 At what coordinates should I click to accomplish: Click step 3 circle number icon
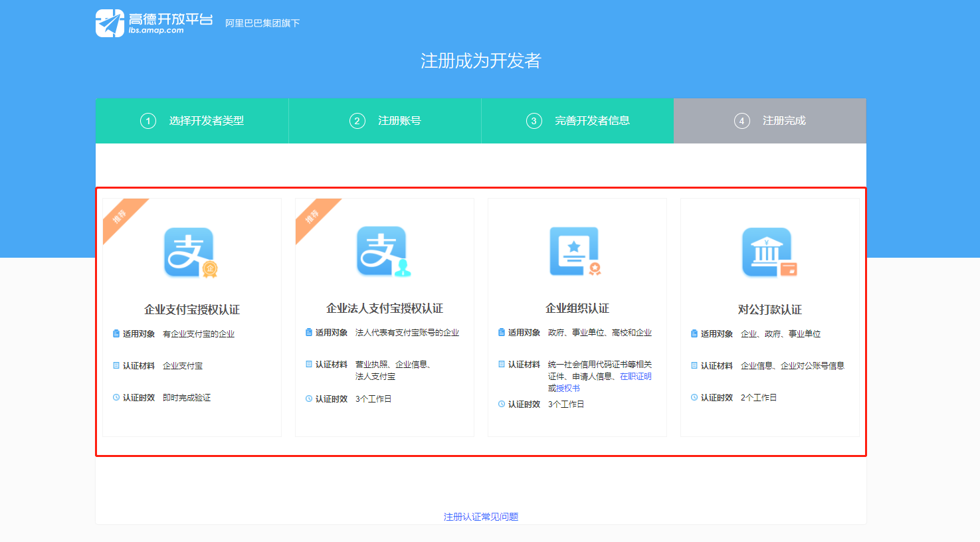point(534,121)
